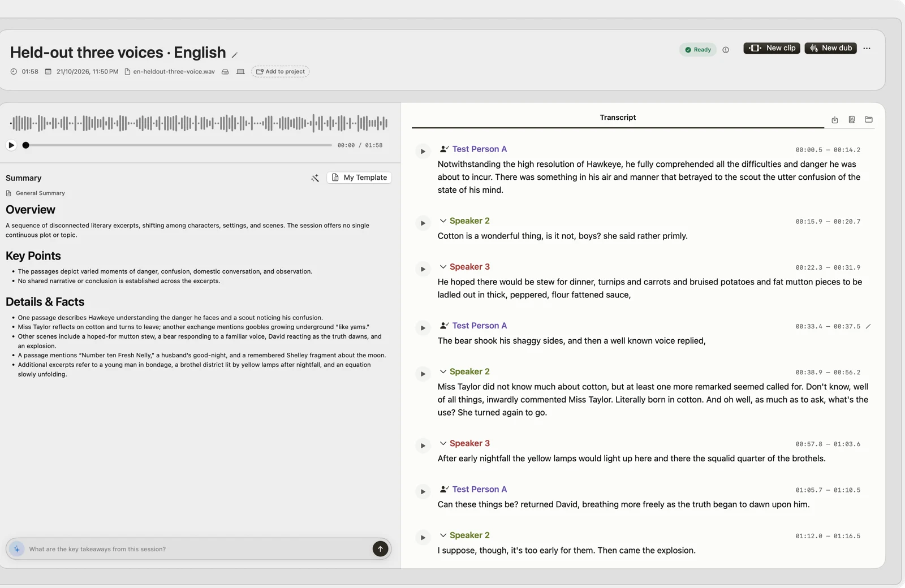
Task: Click the Ready status badge
Action: [698, 50]
